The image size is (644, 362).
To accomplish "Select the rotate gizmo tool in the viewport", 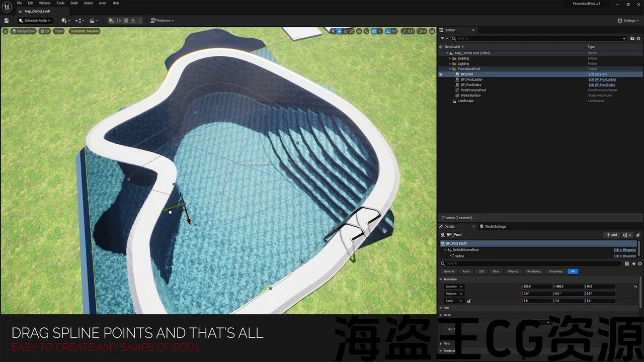I will point(346,31).
